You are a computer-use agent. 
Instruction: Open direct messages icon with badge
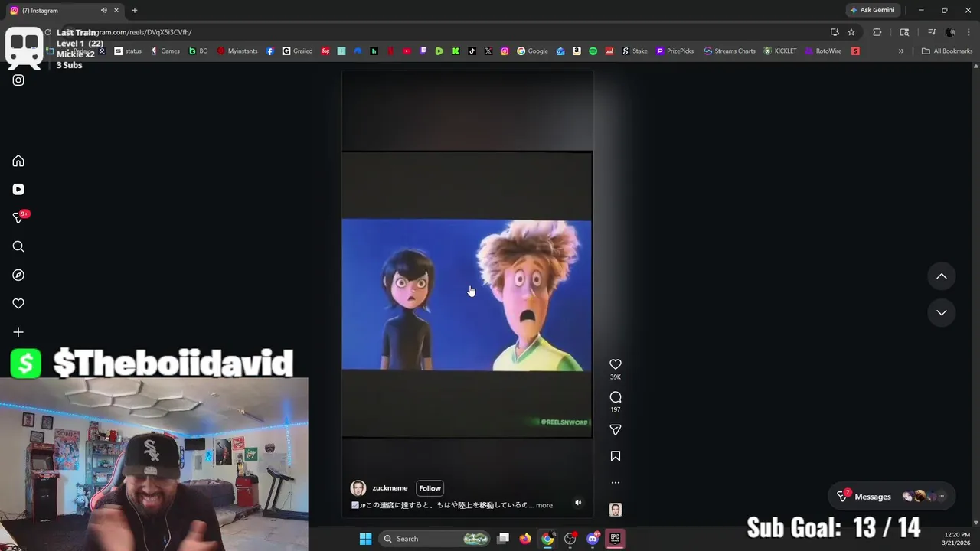coord(19,218)
